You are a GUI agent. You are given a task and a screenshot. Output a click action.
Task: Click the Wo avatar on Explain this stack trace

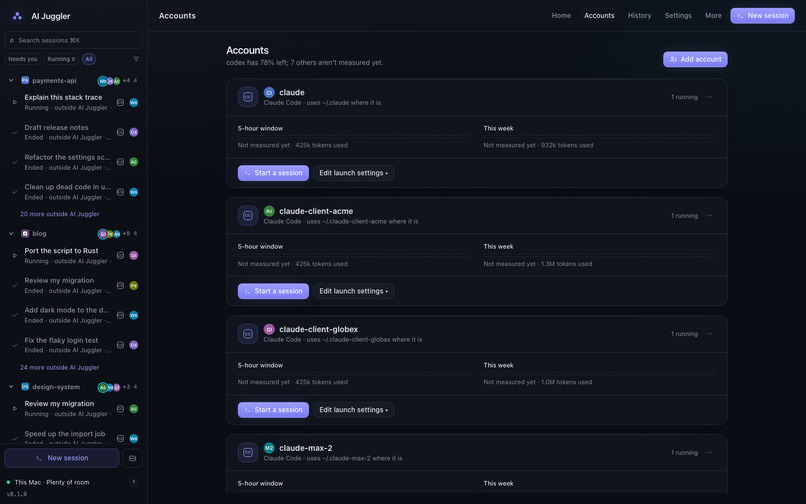click(x=134, y=102)
